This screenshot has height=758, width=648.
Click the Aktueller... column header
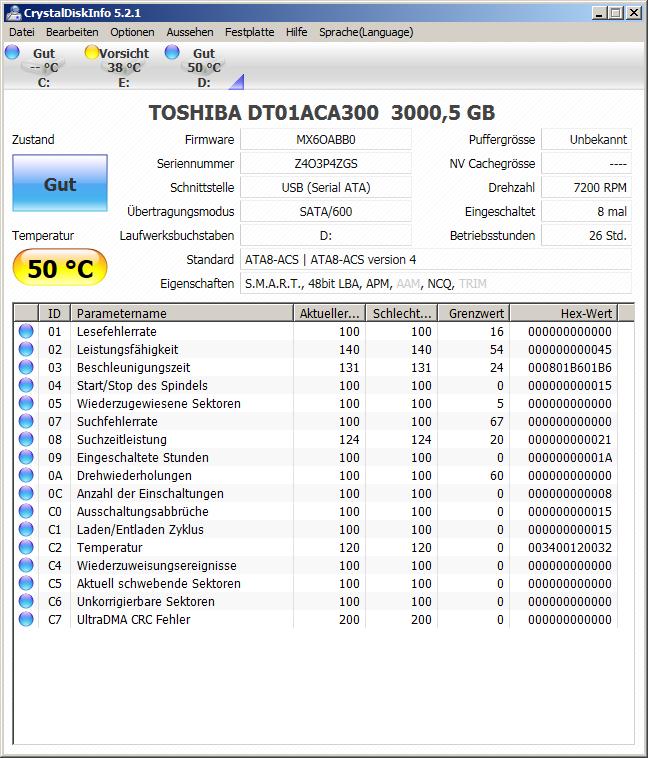(x=329, y=313)
